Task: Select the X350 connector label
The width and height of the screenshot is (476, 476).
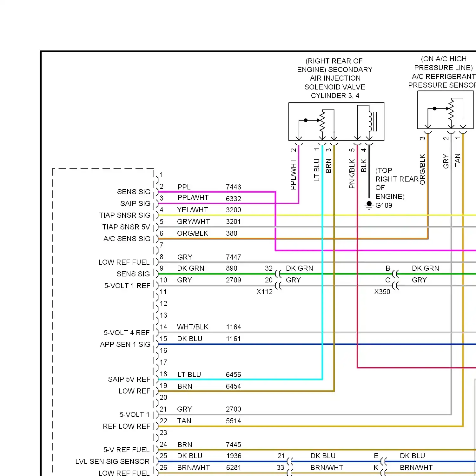Action: (382, 292)
